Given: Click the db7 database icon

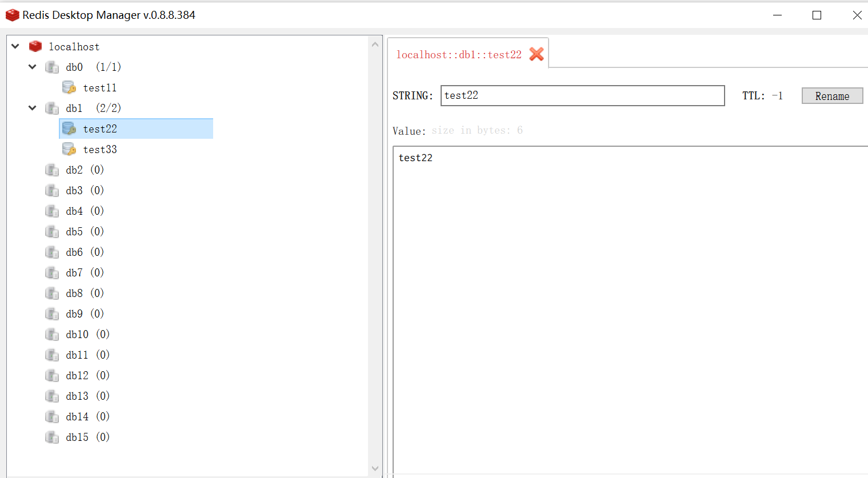Looking at the screenshot, I should pos(52,273).
